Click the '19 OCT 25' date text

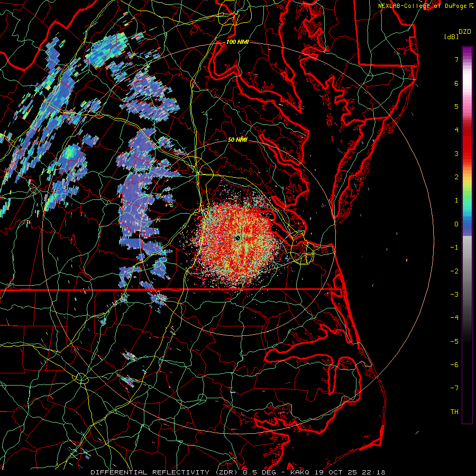[x=335, y=472]
